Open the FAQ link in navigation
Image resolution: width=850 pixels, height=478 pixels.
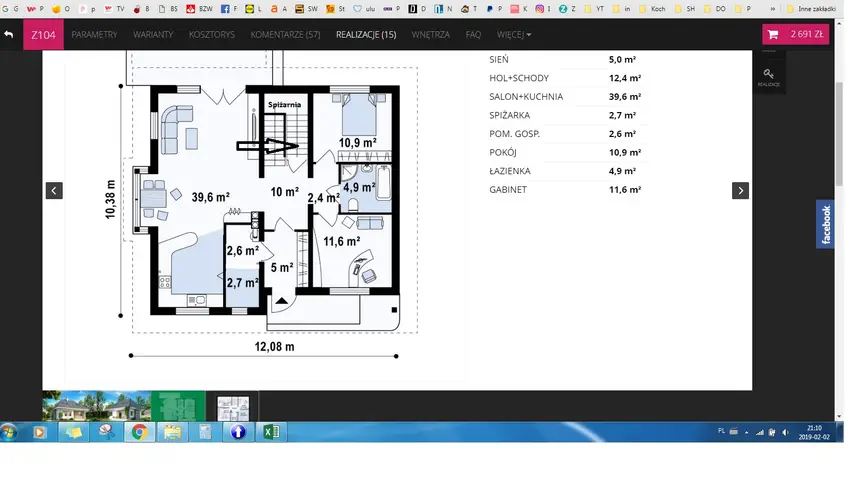point(473,35)
